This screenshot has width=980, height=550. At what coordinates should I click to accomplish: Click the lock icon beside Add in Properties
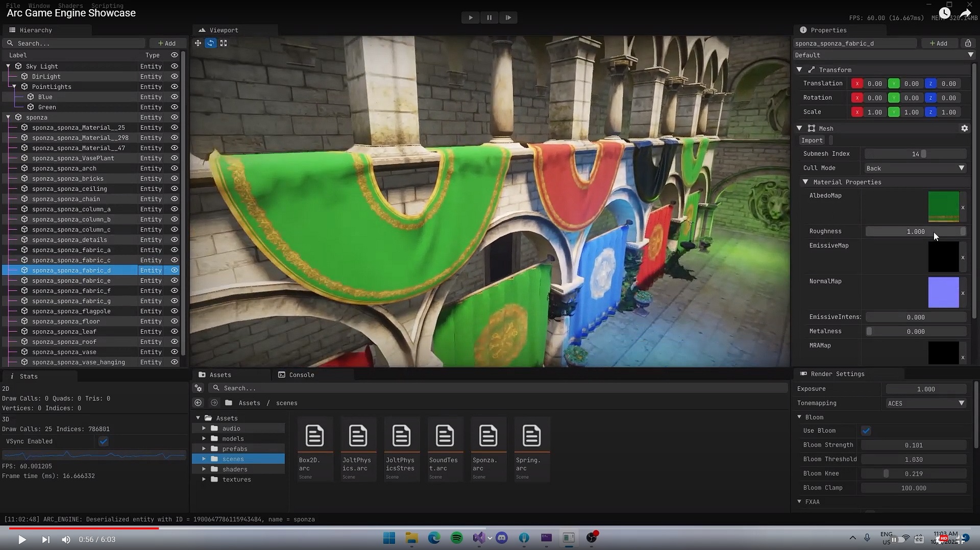[x=968, y=43]
